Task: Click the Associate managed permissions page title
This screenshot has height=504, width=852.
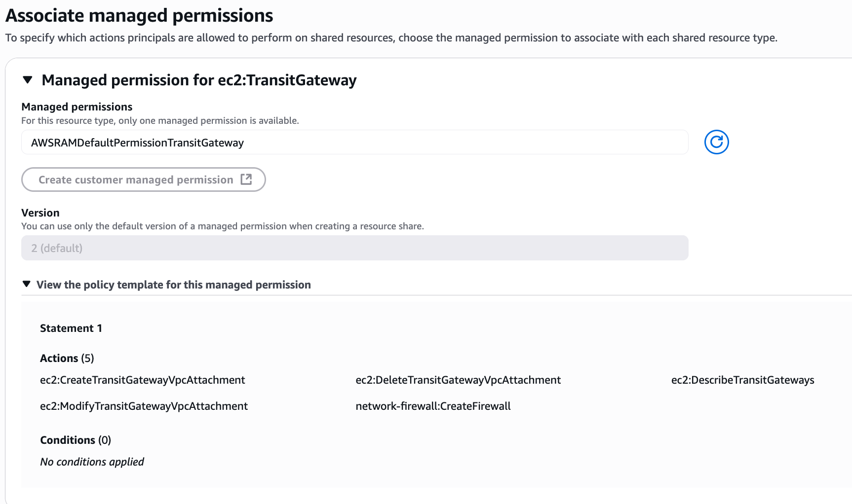Action: [x=139, y=16]
